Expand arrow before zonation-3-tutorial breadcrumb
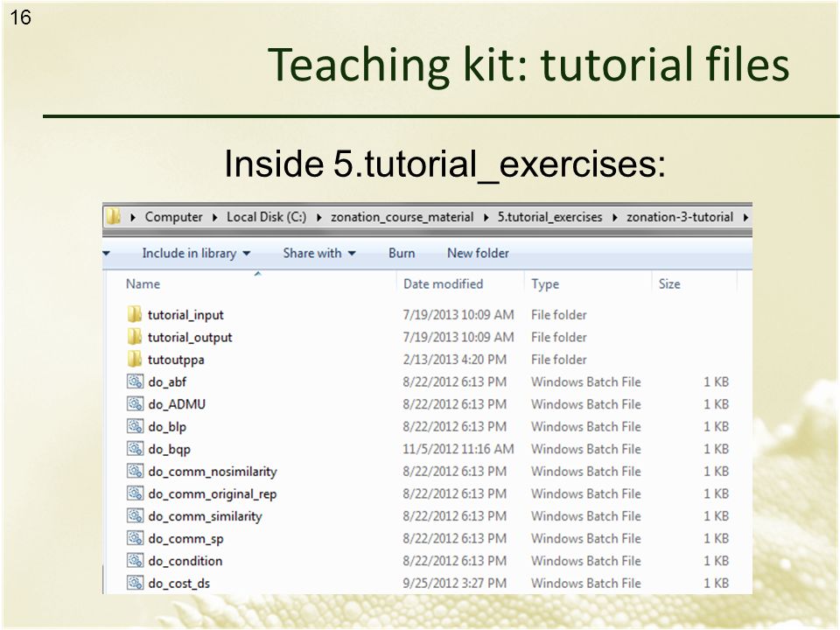Screen dimensions: 840x630 [614, 217]
